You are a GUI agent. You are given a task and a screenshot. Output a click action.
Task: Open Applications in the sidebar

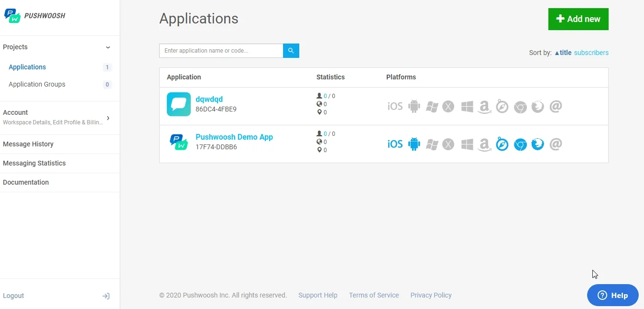coord(27,67)
